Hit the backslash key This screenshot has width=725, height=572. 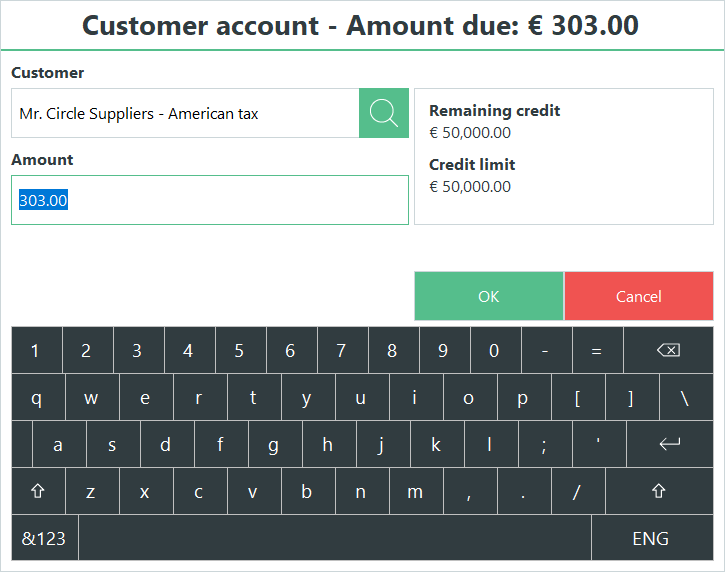(684, 398)
